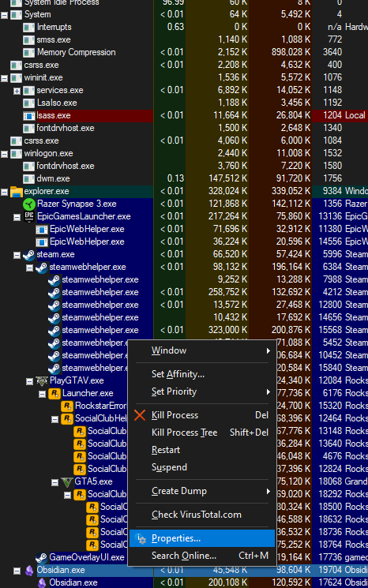Select the lsass.exe process row

click(x=184, y=115)
